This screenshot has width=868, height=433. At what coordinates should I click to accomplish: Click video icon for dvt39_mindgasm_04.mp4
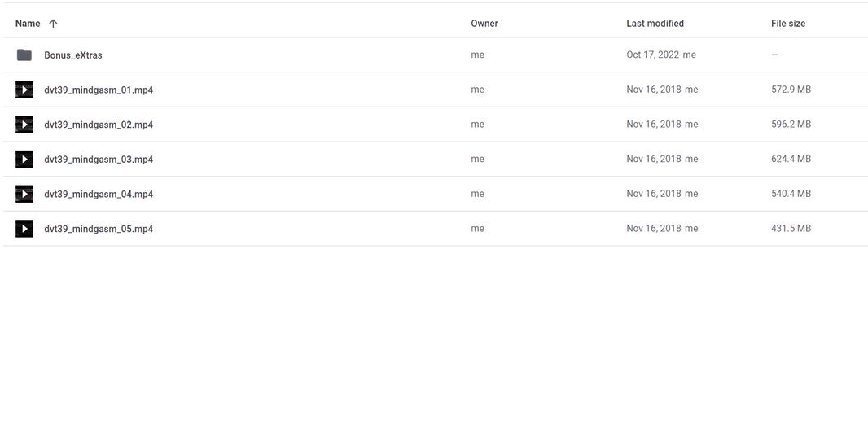coord(24,194)
